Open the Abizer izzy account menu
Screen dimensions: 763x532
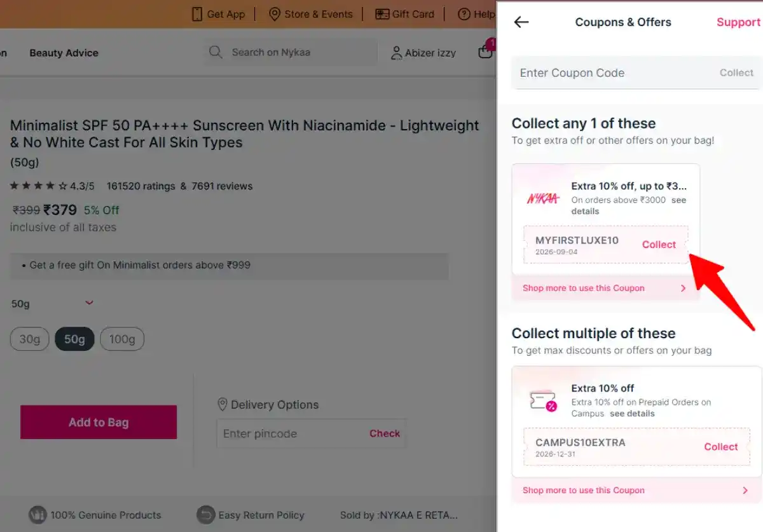(x=430, y=53)
